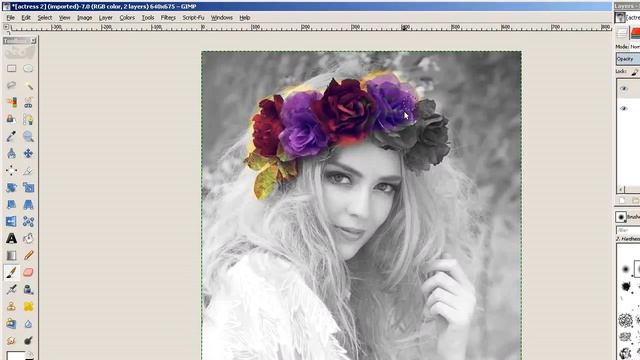
Task: Select the Heal tool
Action: point(28,307)
